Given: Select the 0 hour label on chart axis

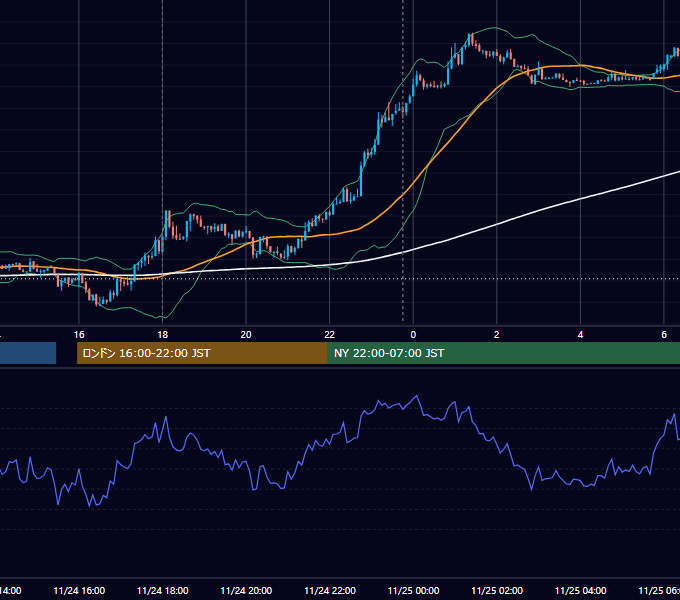Looking at the screenshot, I should pyautogui.click(x=413, y=335).
